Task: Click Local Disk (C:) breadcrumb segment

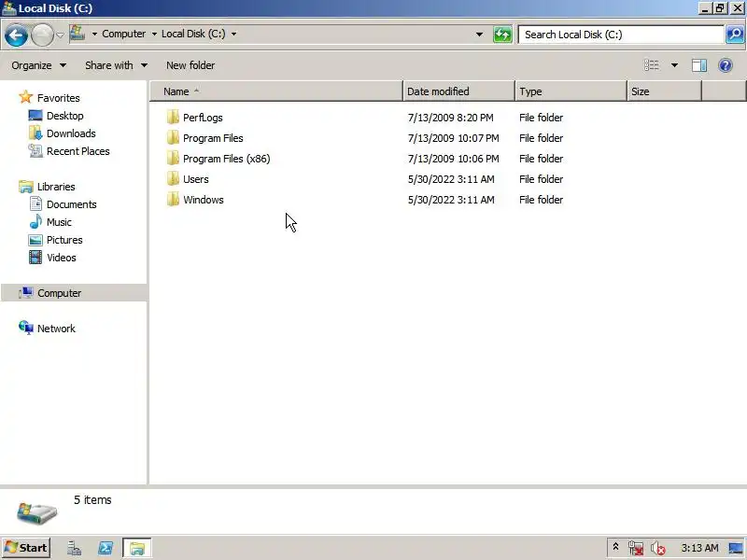Action: pos(193,34)
